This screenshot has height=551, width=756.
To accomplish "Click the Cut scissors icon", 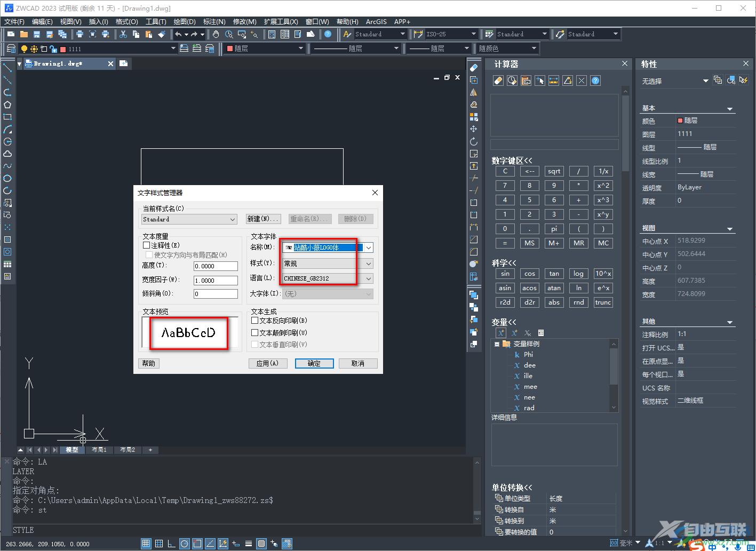I will click(123, 34).
